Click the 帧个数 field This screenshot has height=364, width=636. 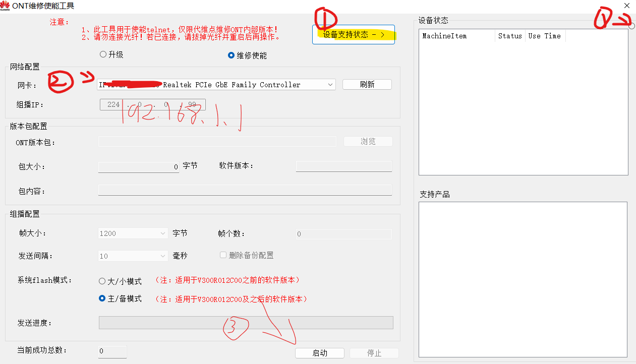point(343,234)
